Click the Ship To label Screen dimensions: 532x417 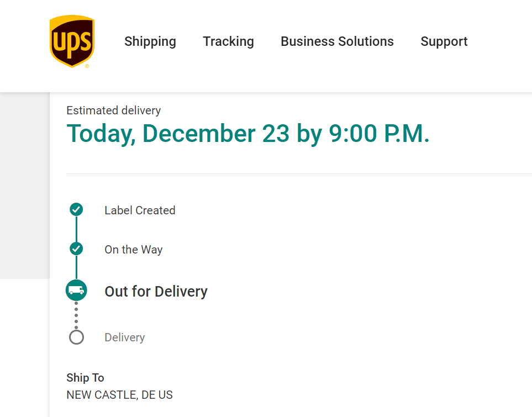pyautogui.click(x=85, y=378)
